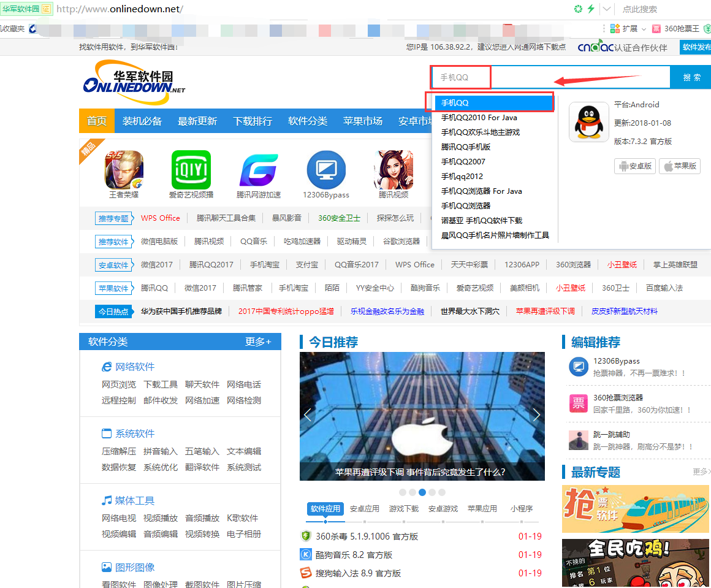The height and width of the screenshot is (588, 711).
Task: Click the 图形图像 picture category icon
Action: (107, 567)
